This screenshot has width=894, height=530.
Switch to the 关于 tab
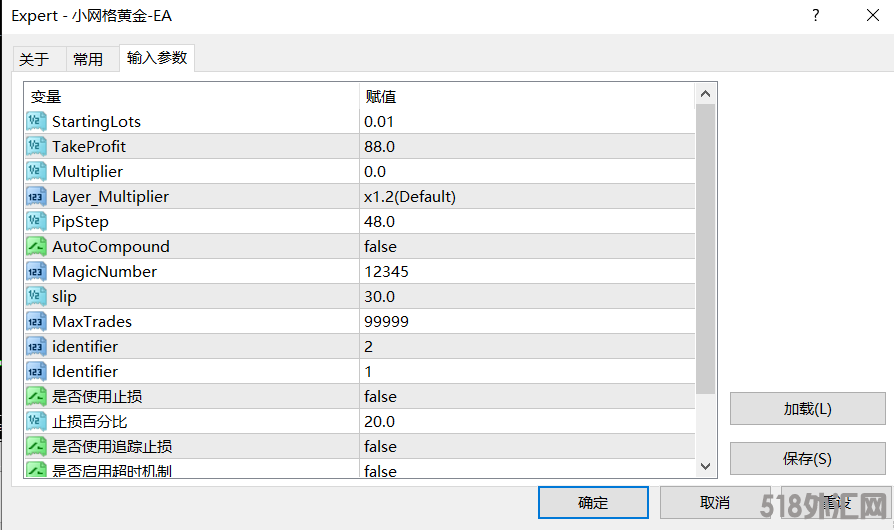[34, 59]
